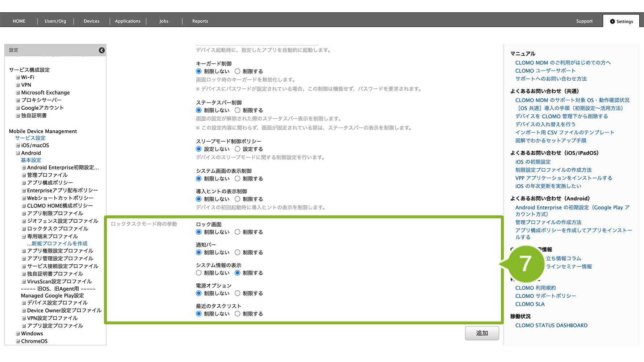
Task: Open the Devices menu tab
Action: tap(91, 21)
